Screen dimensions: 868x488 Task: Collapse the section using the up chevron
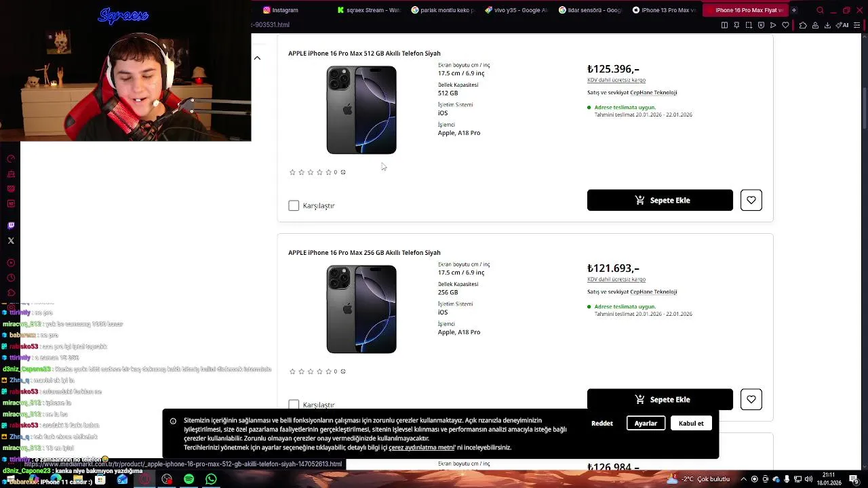click(257, 58)
